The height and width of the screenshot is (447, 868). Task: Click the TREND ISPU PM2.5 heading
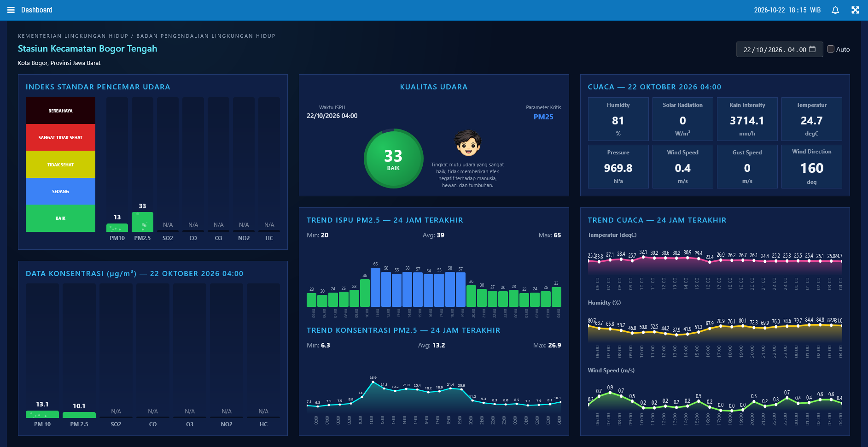[x=385, y=220]
